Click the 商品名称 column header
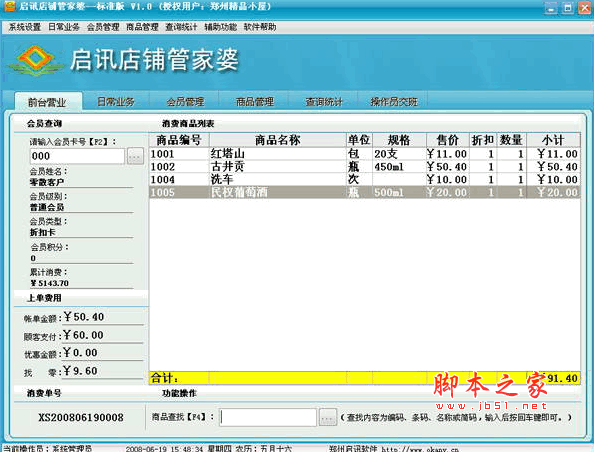This screenshot has width=594, height=452. click(277, 140)
